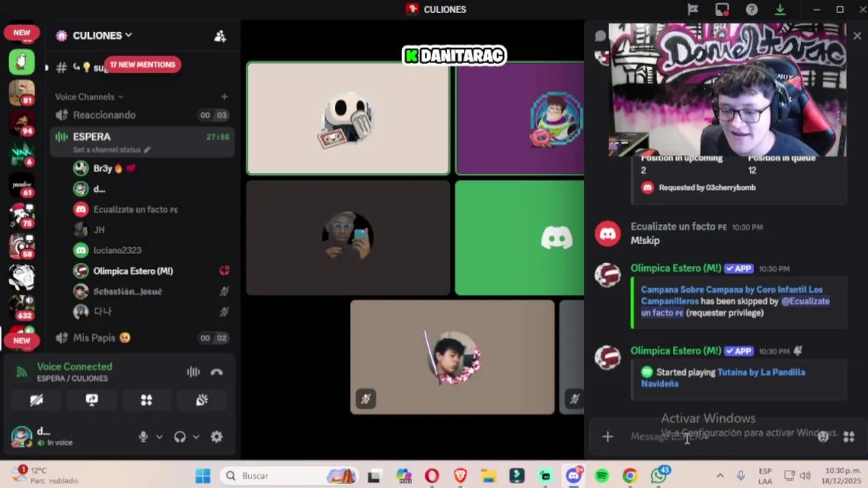The image size is (868, 488).
Task: Open WhatsApp from the Windows taskbar
Action: (x=658, y=476)
